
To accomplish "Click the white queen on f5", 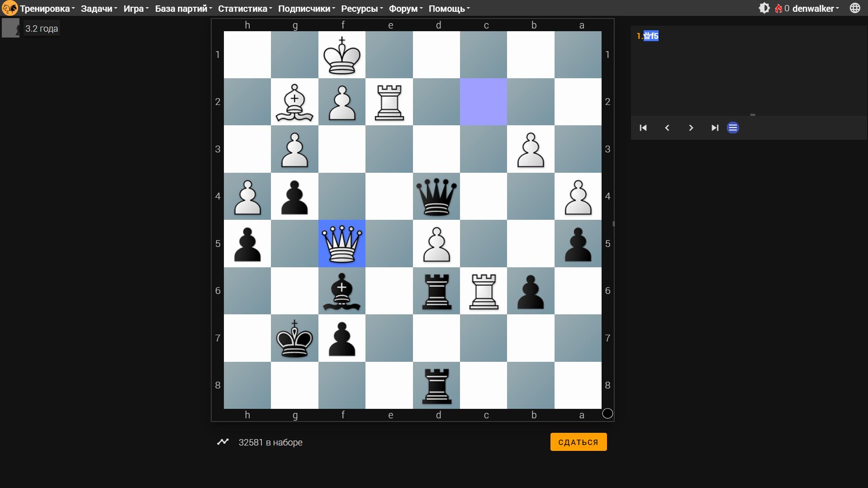I will (342, 244).
